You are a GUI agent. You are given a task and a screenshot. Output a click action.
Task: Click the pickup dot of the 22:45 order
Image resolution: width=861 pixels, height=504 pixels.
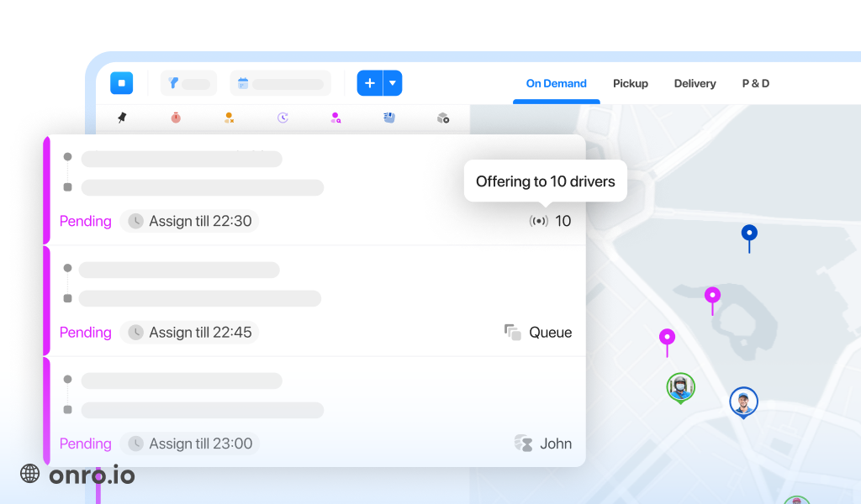pos(67,268)
